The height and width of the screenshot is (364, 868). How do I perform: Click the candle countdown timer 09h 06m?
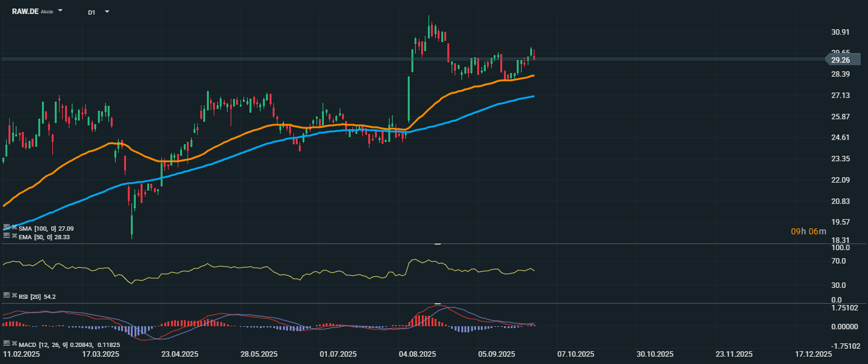tap(809, 231)
